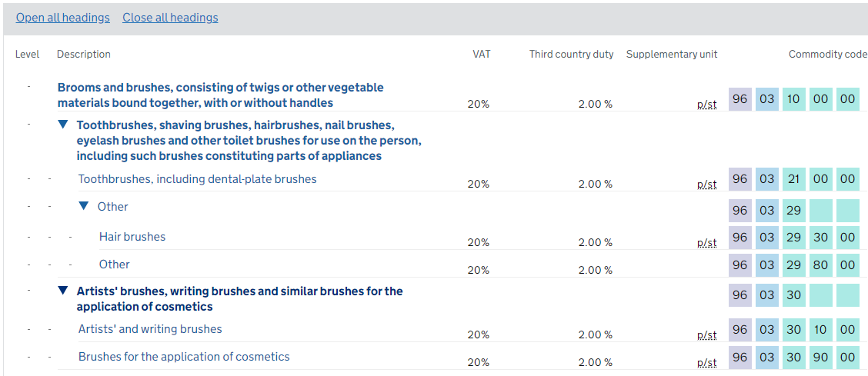Viewport: 868px width, 376px height.
Task: Click the Close all headings link
Action: point(170,18)
